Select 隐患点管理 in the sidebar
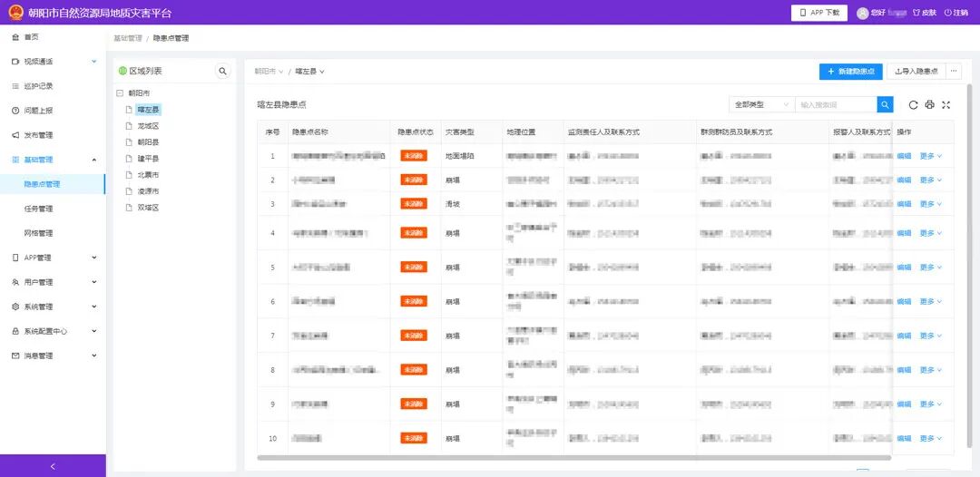The image size is (980, 477). (x=53, y=184)
